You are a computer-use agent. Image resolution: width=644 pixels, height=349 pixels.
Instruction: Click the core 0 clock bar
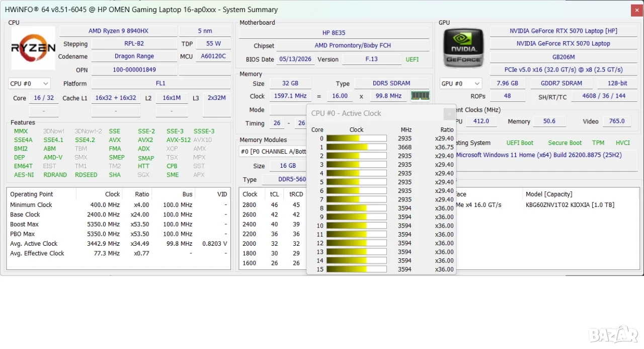356,138
